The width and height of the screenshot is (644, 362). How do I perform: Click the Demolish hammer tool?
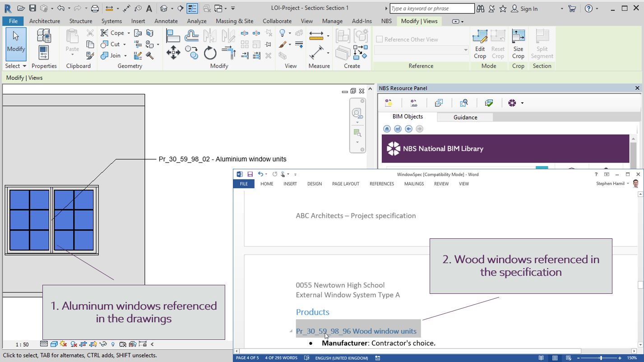[150, 56]
